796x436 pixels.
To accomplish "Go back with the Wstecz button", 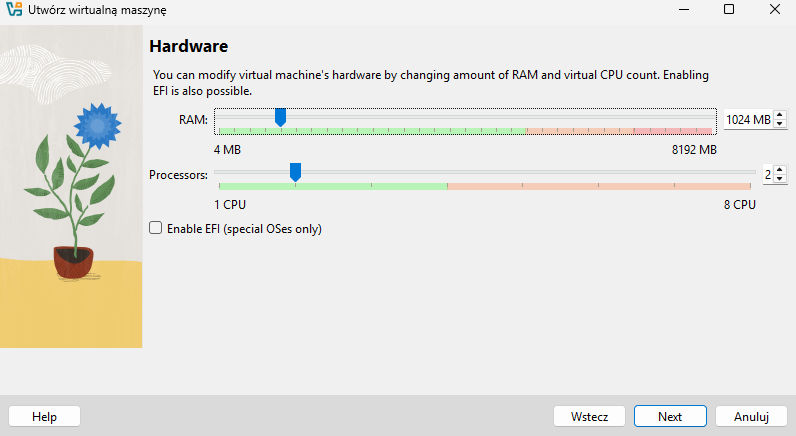I will coord(589,416).
